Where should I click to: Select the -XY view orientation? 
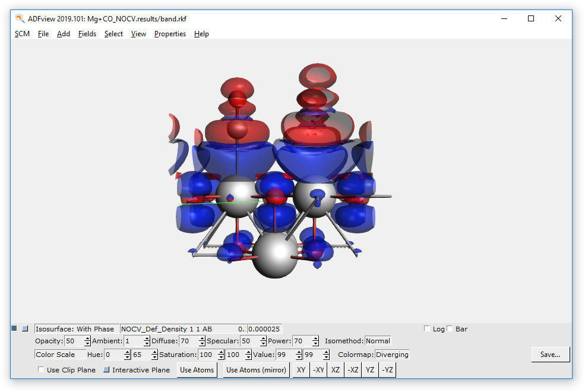(318, 369)
